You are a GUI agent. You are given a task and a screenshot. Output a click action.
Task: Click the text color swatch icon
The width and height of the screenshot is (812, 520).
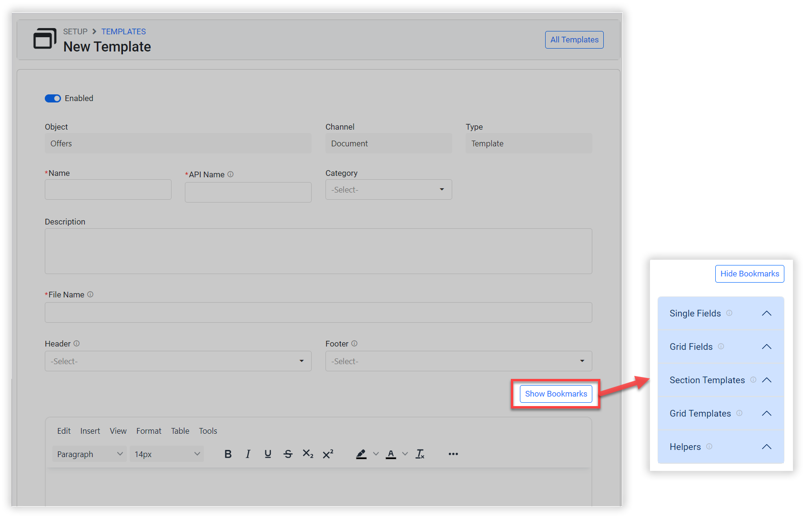pos(391,454)
